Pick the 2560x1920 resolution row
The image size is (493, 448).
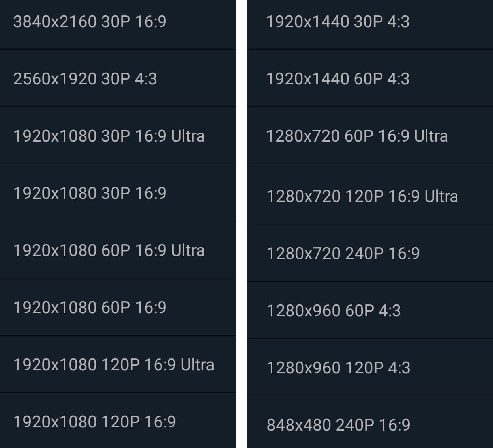point(85,79)
